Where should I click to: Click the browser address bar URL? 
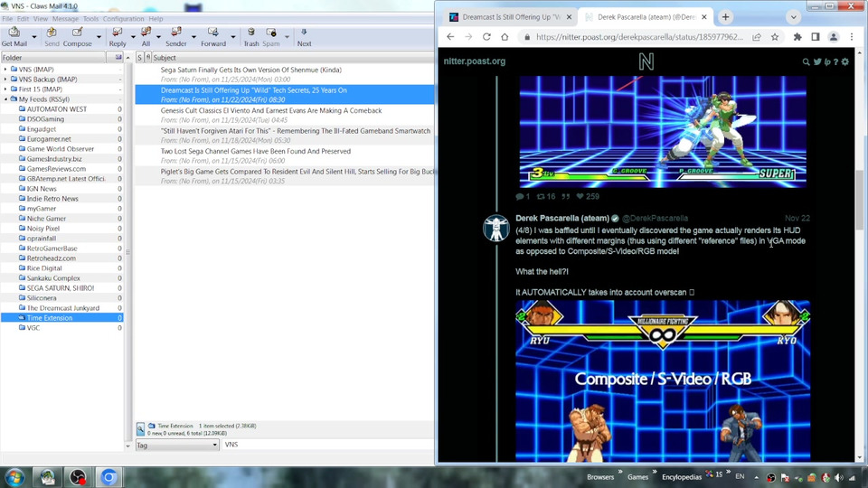pos(639,37)
